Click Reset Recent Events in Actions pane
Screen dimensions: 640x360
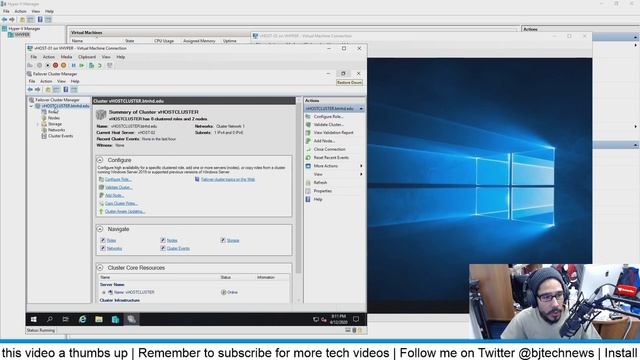coord(331,158)
